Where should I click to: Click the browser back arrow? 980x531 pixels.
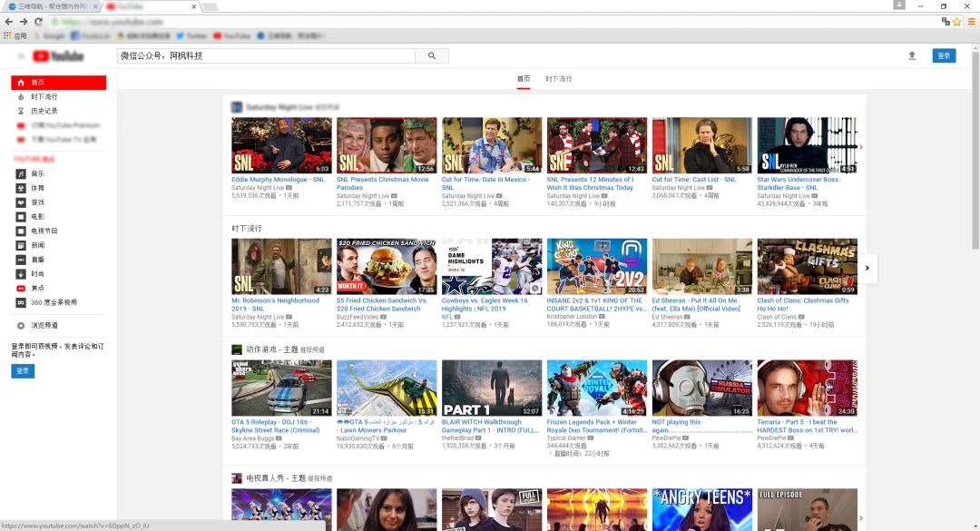click(9, 21)
